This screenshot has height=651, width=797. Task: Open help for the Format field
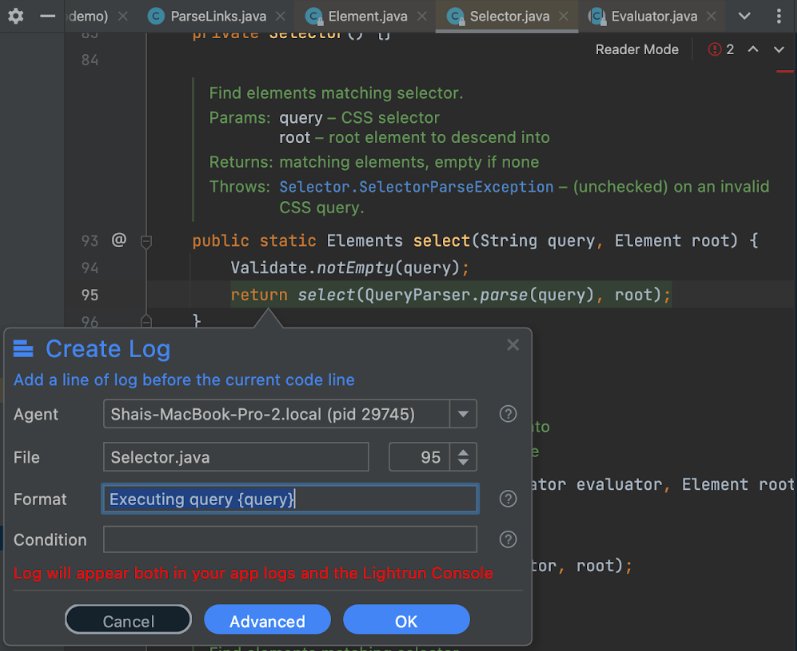[508, 499]
